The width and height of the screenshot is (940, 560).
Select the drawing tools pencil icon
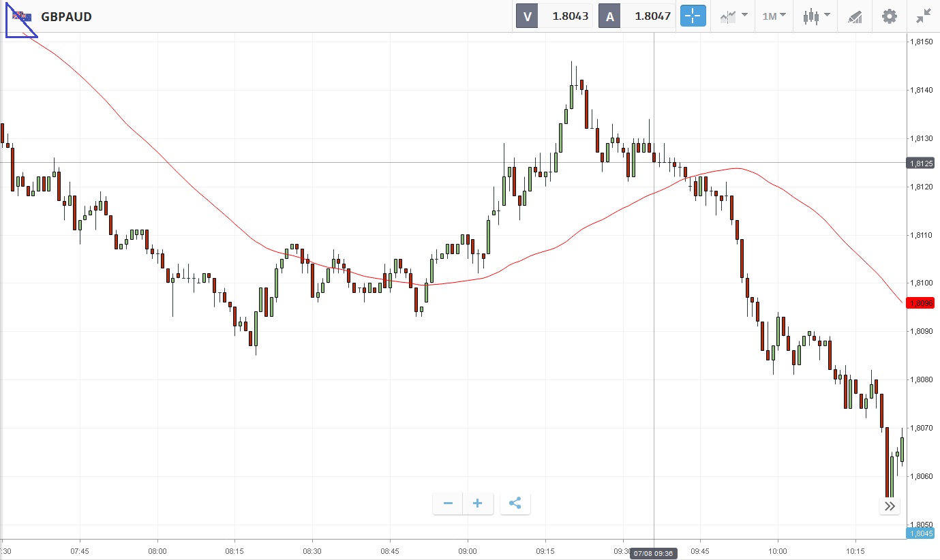(855, 16)
